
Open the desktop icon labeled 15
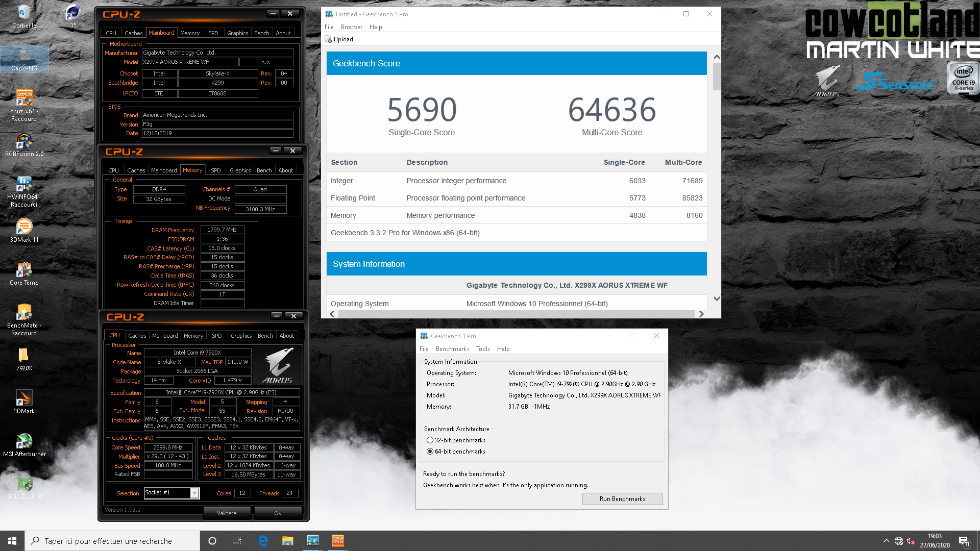point(73,15)
